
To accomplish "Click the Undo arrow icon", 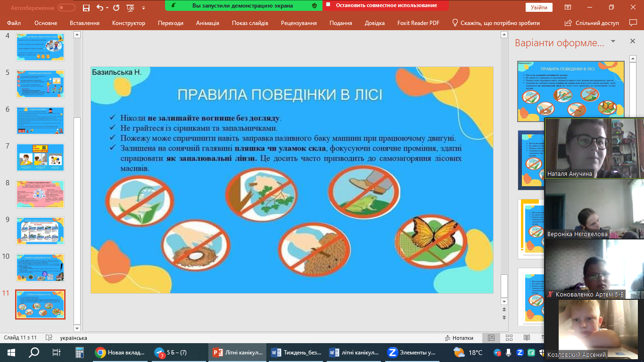I will (x=99, y=8).
